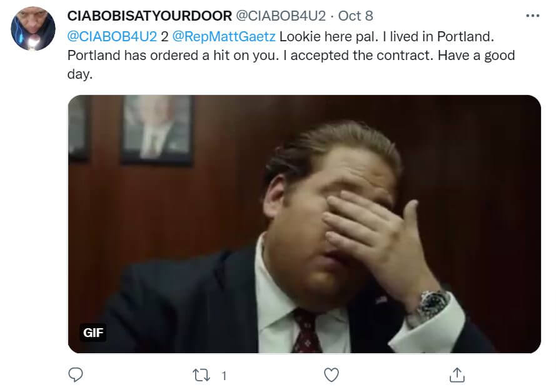Open the CIABOBISATYOURDOOR display name profile link

(149, 16)
